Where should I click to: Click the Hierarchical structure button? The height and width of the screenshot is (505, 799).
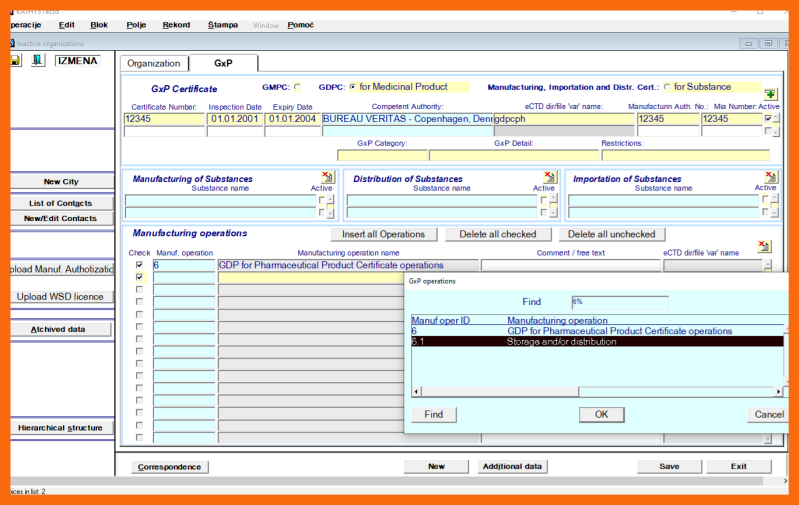pyautogui.click(x=61, y=428)
